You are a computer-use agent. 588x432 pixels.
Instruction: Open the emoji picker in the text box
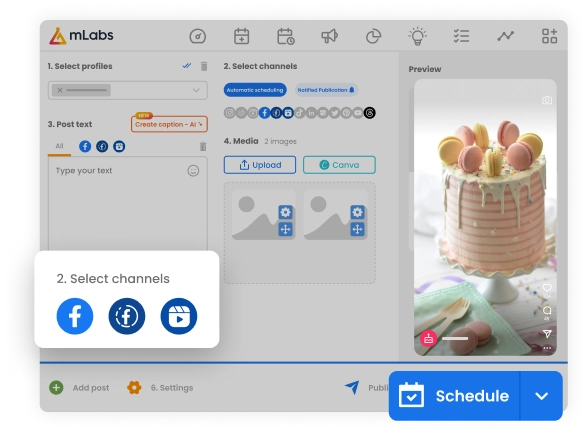click(193, 171)
